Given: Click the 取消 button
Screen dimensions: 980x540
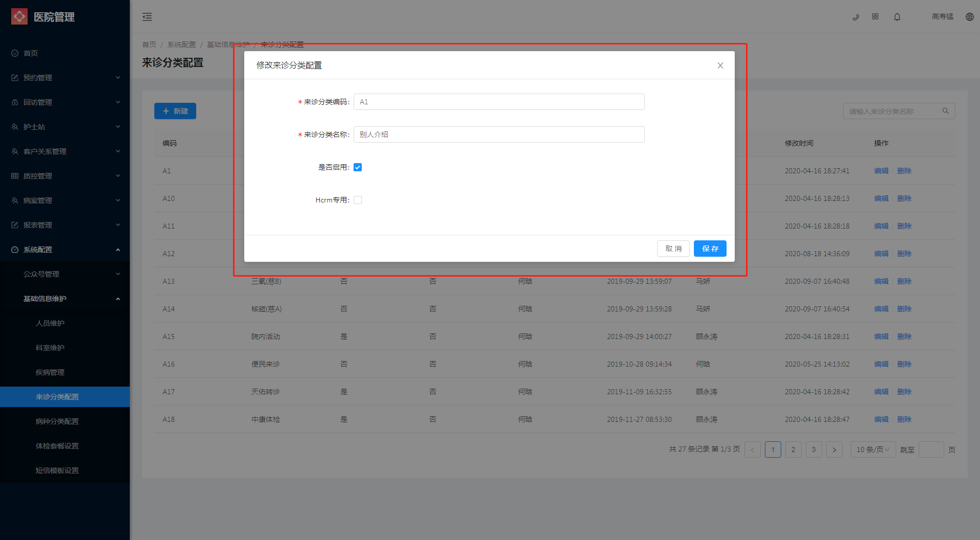Looking at the screenshot, I should tap(673, 249).
